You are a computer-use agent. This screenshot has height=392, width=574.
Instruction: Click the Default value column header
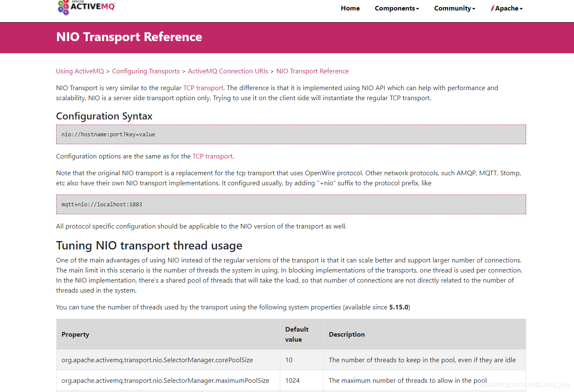pyautogui.click(x=302, y=335)
